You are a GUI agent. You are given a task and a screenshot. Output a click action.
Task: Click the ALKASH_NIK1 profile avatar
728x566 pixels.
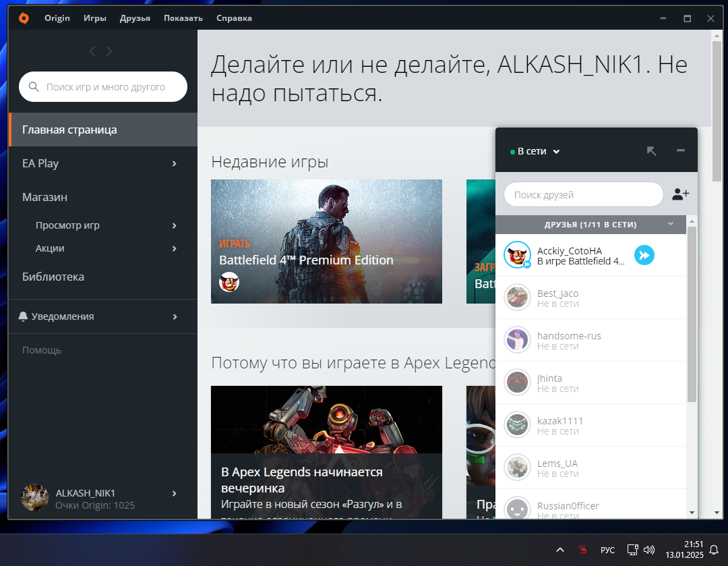click(35, 498)
